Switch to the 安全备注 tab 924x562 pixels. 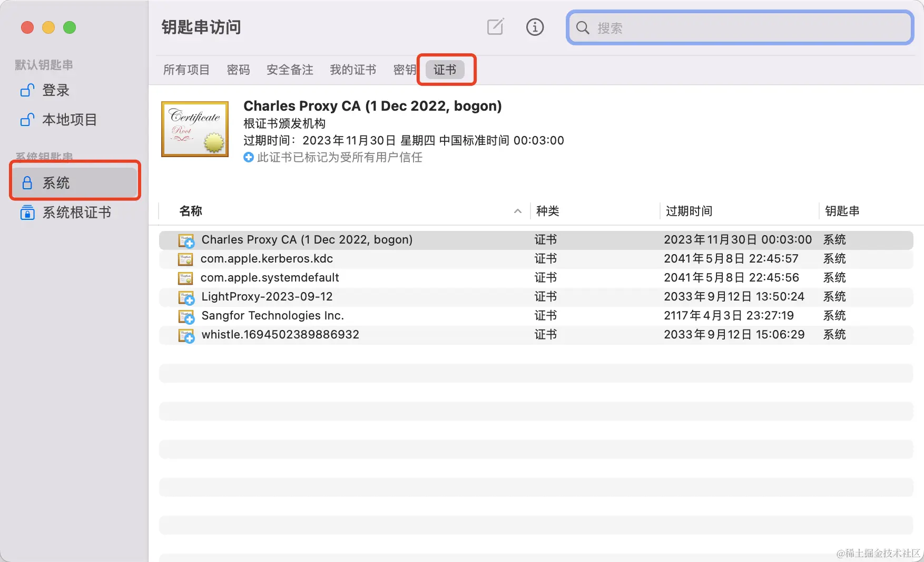point(290,70)
